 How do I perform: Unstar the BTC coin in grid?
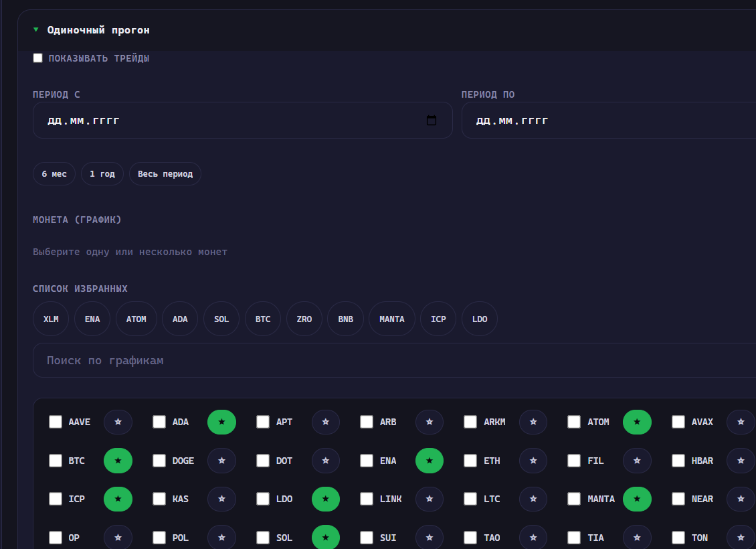pyautogui.click(x=118, y=460)
